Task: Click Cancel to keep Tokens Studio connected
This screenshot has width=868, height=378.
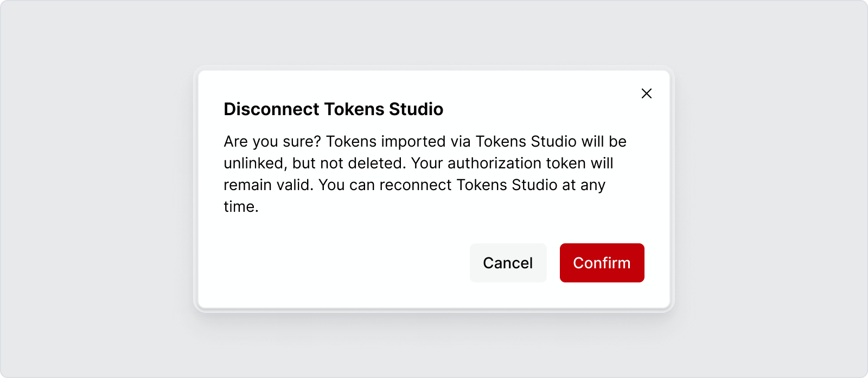Action: pos(508,263)
